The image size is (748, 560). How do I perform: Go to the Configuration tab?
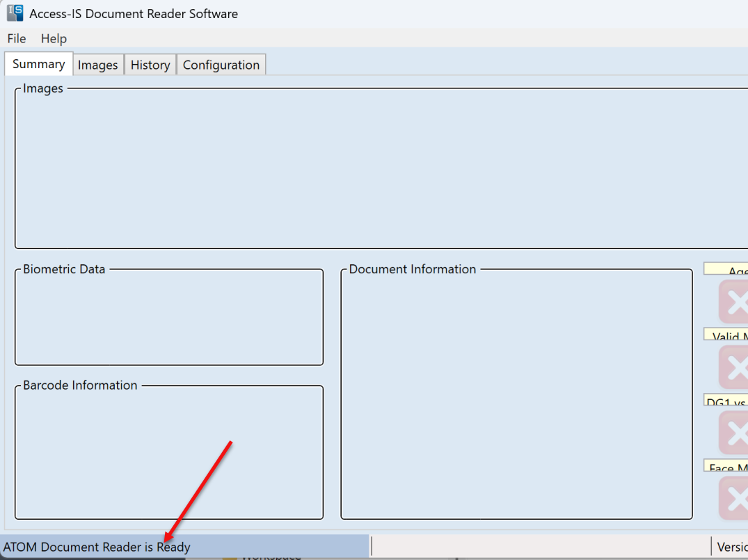tap(221, 65)
